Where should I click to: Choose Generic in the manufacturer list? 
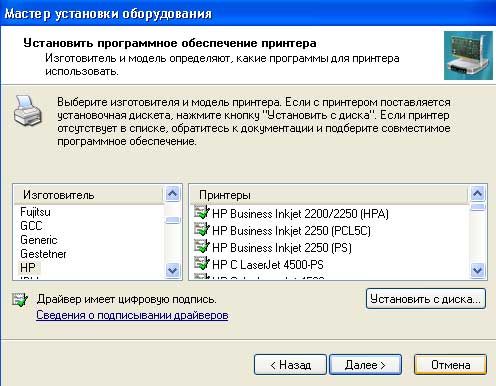[39, 240]
